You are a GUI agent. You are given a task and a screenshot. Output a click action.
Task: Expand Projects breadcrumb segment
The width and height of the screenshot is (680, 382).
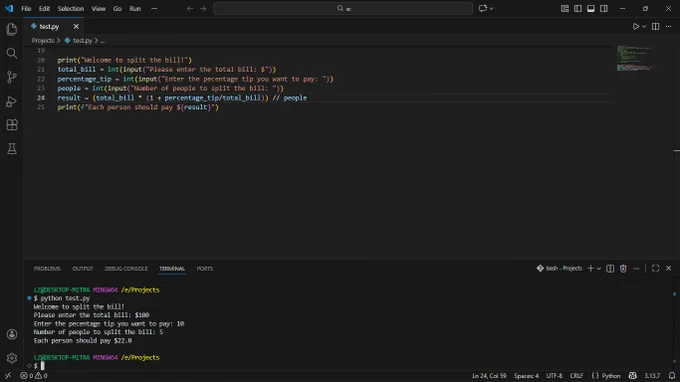click(x=43, y=40)
